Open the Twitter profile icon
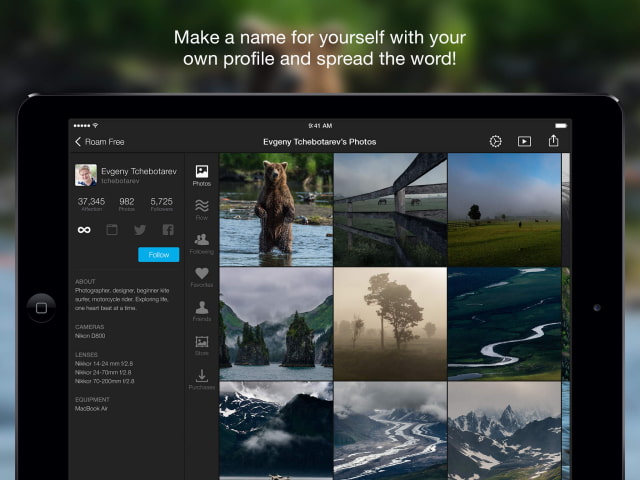Viewport: 640px width, 480px height. click(x=140, y=230)
